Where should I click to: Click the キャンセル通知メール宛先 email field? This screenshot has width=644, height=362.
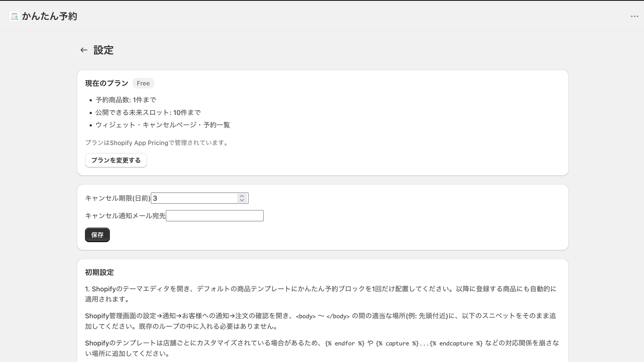point(215,216)
